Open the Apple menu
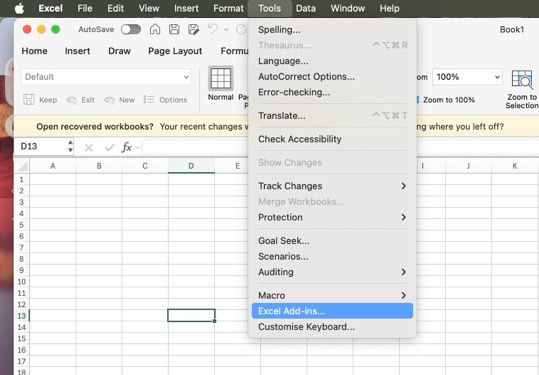Screen dimensions: 539x375 pos(19,8)
